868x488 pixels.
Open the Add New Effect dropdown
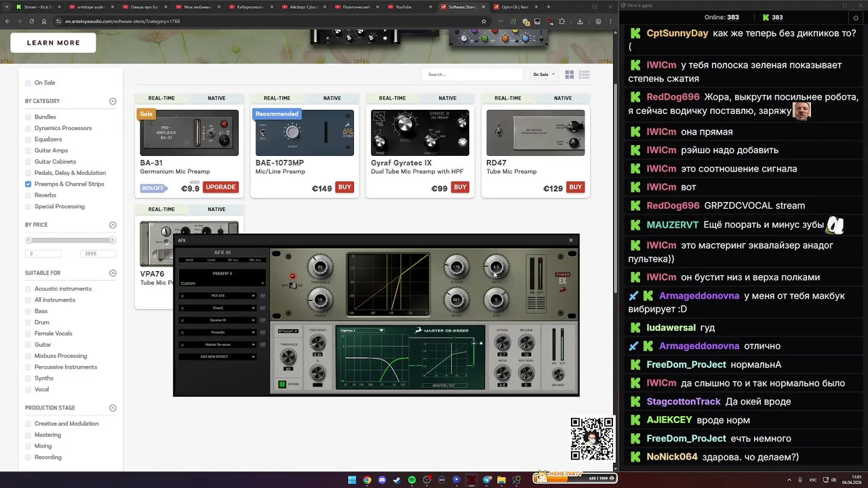218,357
